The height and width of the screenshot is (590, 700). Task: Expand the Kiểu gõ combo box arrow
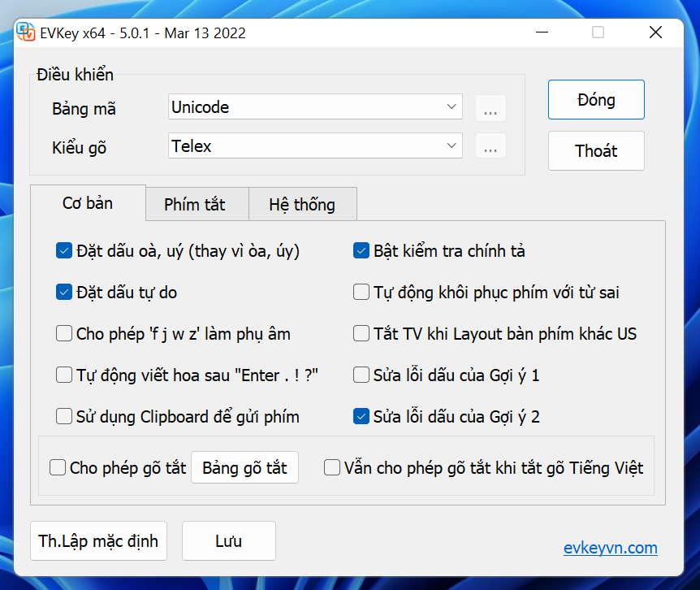click(452, 145)
